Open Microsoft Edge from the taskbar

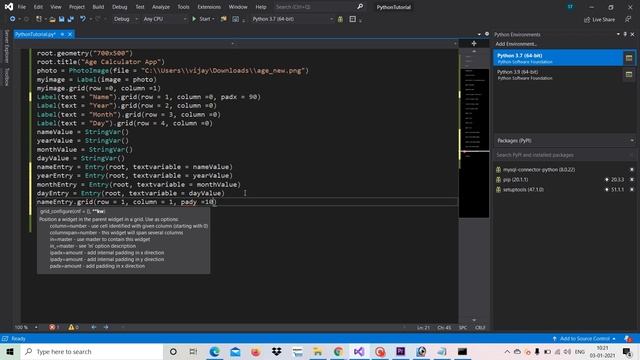point(214,351)
